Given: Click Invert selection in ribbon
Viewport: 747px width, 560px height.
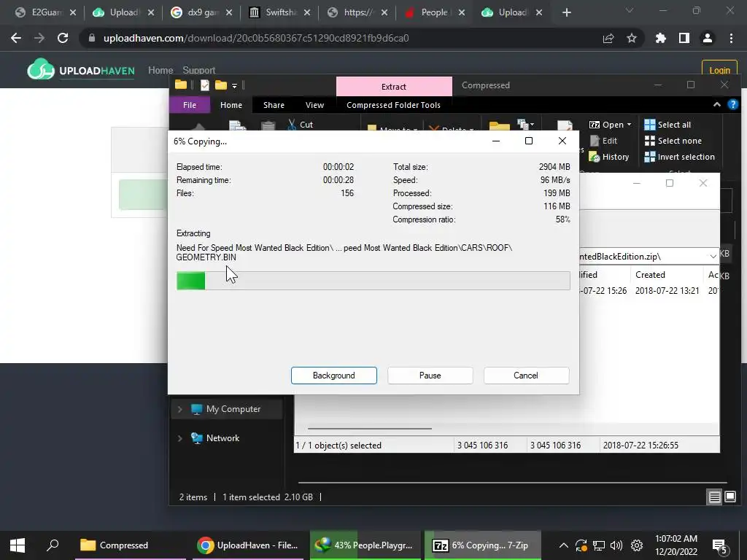Looking at the screenshot, I should click(x=679, y=157).
